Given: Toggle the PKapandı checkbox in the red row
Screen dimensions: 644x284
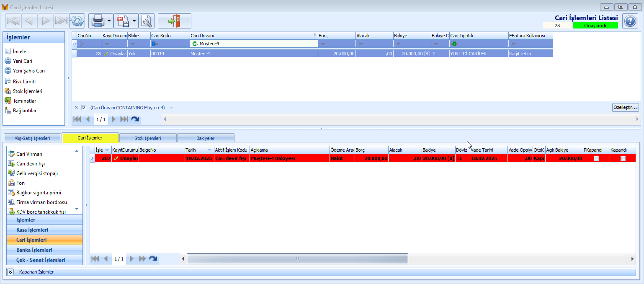Looking at the screenshot, I should coord(596,158).
